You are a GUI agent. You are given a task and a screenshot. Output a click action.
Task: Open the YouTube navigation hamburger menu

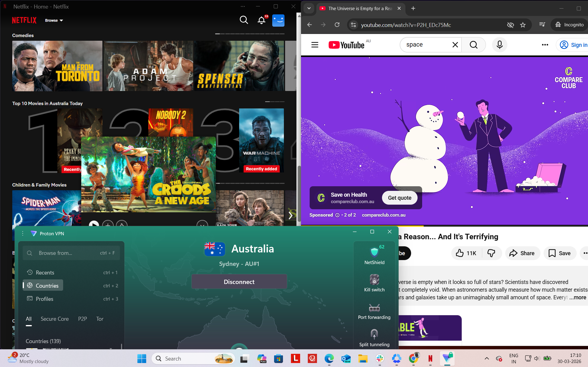(315, 44)
